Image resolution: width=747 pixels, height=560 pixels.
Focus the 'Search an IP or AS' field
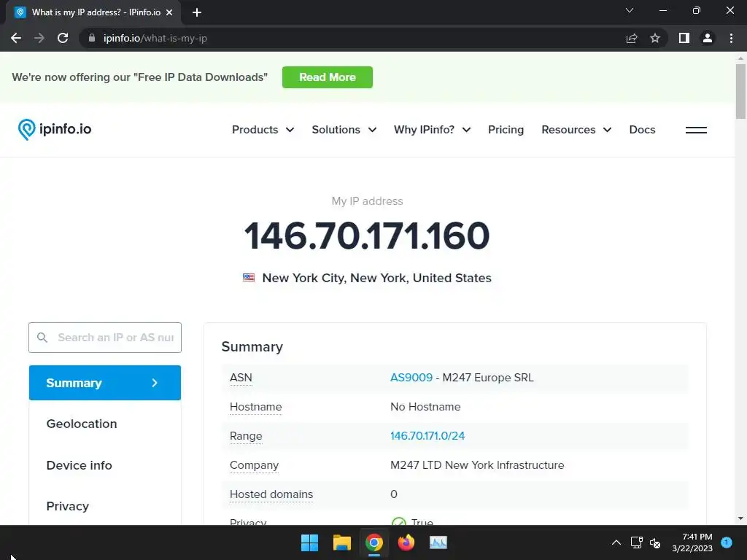[x=105, y=338]
